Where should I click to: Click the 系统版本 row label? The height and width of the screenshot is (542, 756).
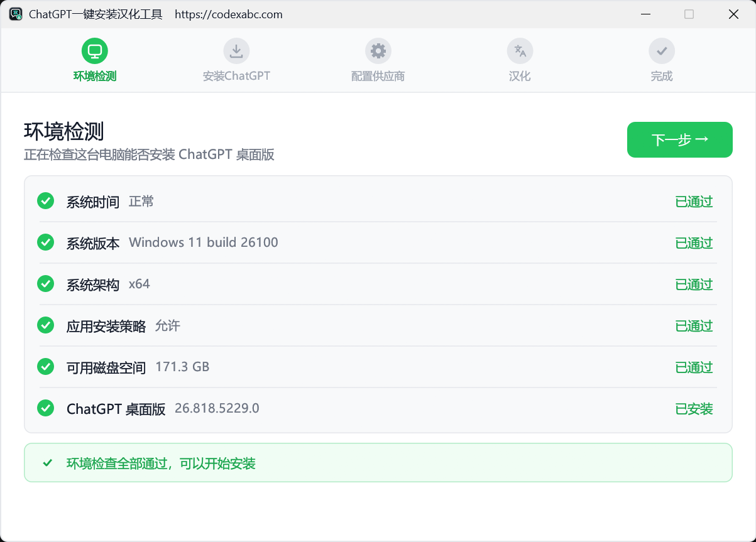[93, 243]
